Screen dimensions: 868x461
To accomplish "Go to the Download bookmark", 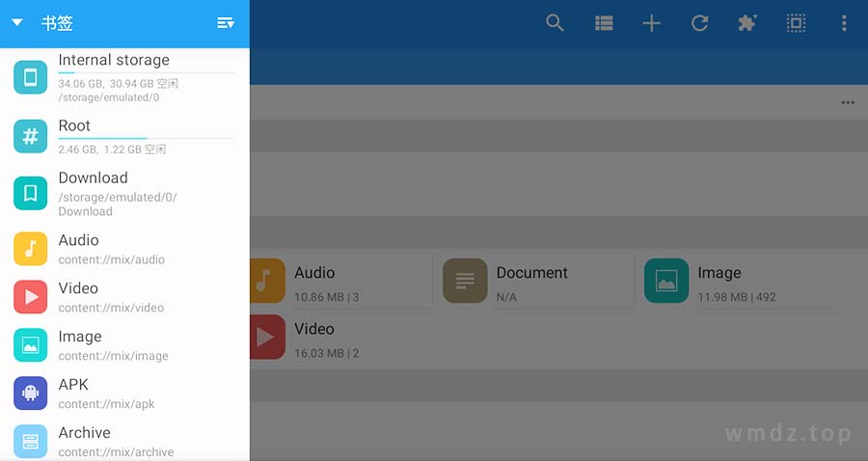I will click(x=124, y=193).
